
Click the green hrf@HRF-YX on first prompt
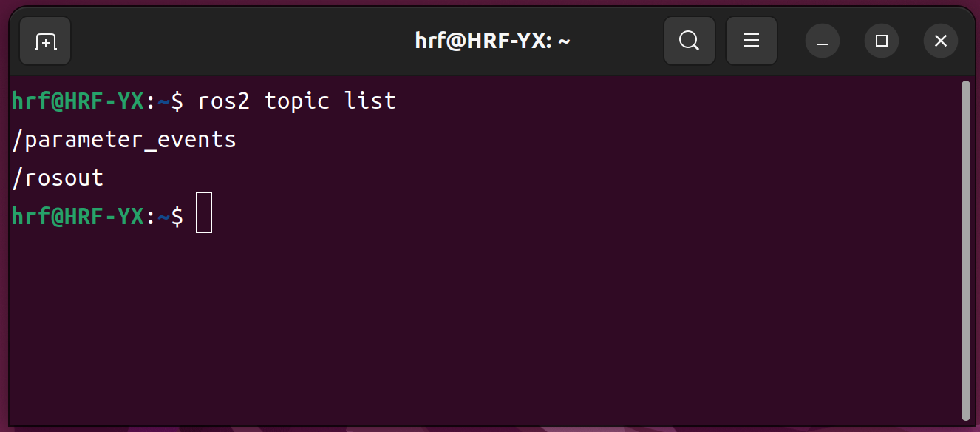78,101
